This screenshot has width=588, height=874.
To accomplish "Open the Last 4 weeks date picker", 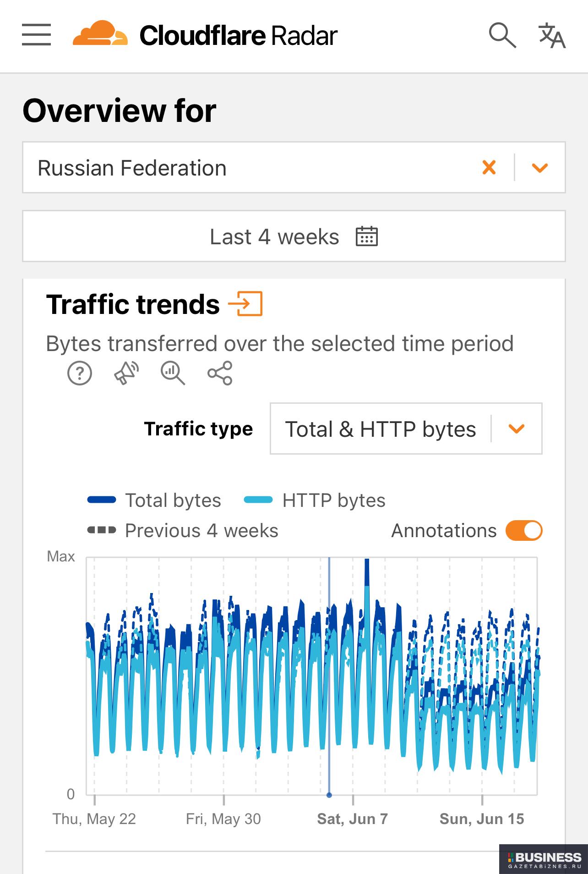I will 294,236.
